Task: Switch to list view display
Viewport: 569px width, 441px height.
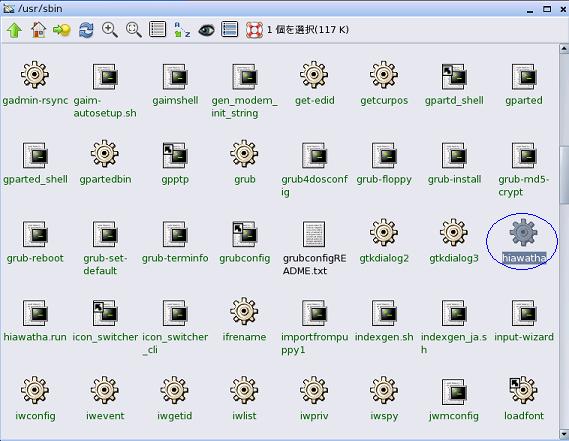Action: [157, 29]
